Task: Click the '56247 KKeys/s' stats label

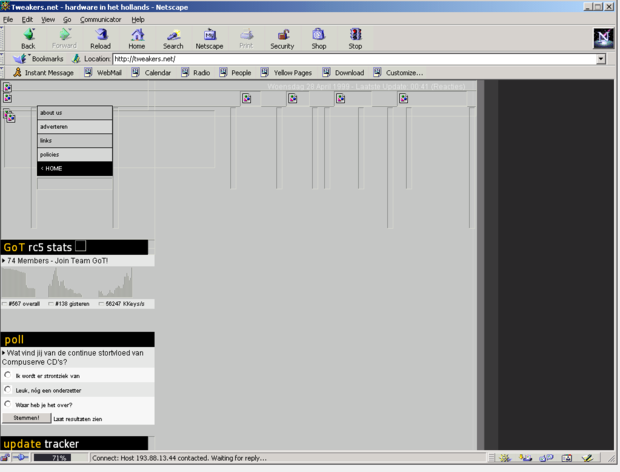Action: click(x=125, y=304)
